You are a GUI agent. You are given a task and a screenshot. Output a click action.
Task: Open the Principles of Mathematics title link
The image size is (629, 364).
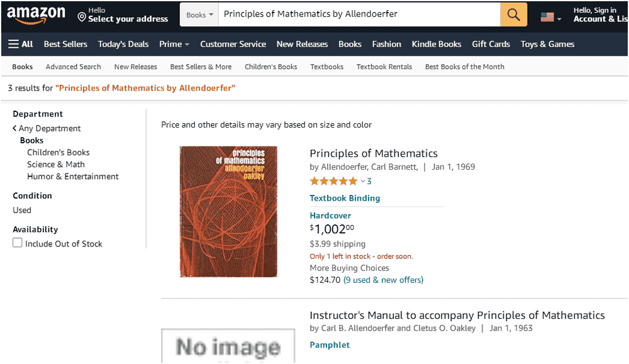(x=374, y=153)
